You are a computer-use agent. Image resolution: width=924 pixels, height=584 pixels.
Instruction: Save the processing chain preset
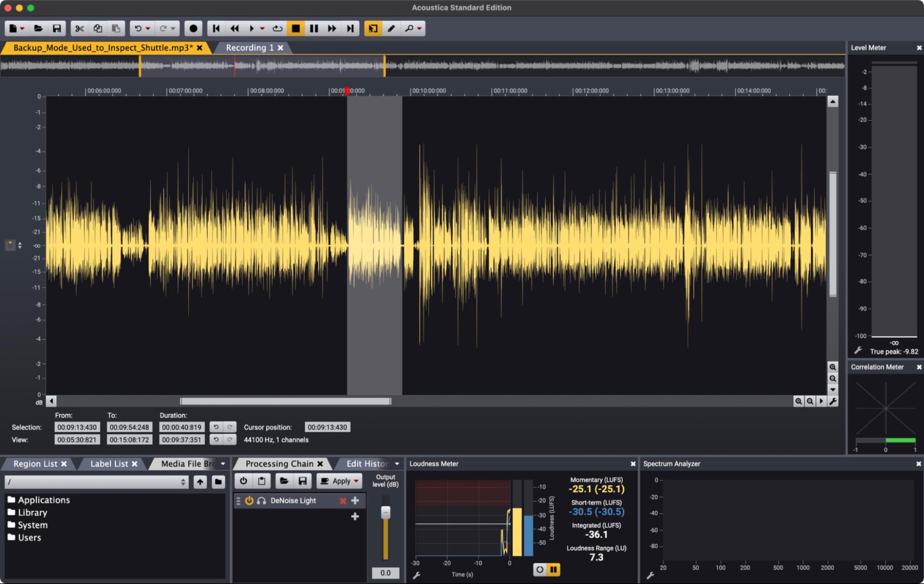(x=302, y=481)
